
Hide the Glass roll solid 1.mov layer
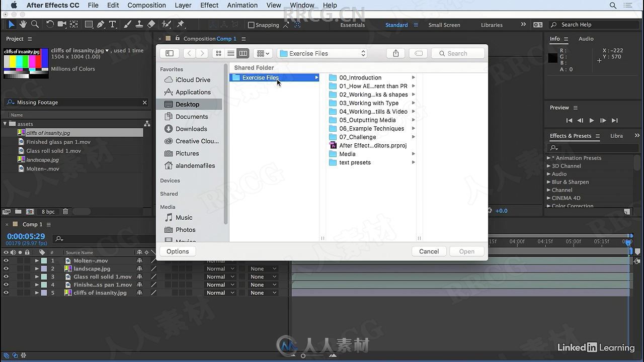point(6,277)
